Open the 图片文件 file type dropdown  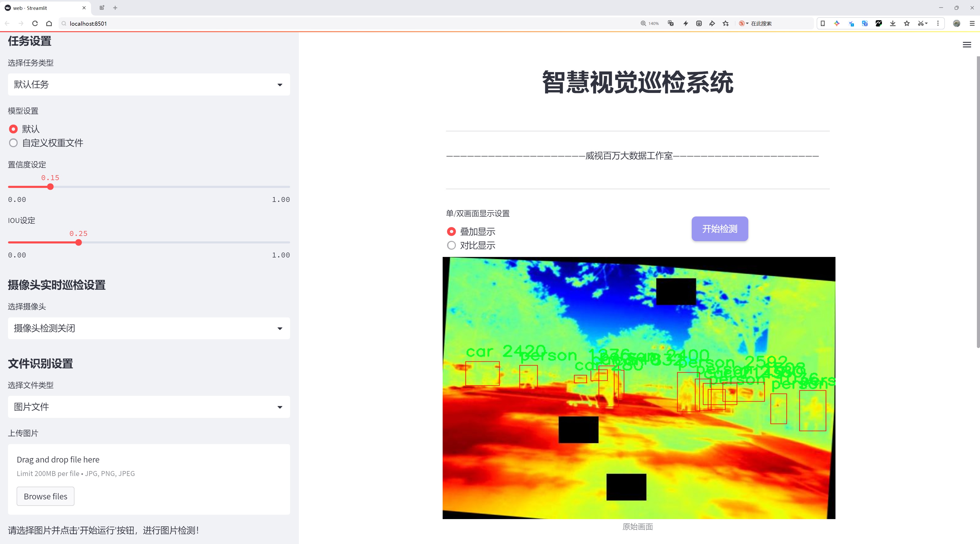[149, 407]
